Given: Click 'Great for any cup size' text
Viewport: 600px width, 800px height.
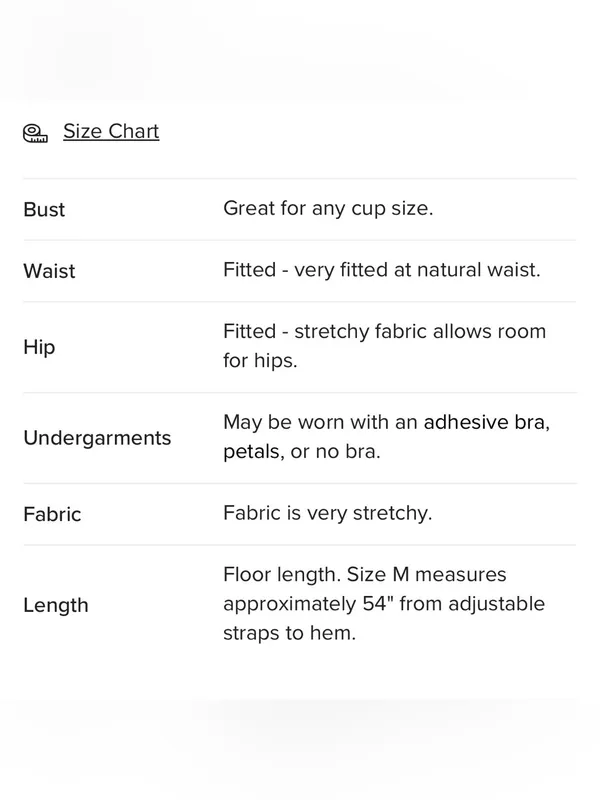Looking at the screenshot, I should 328,208.
